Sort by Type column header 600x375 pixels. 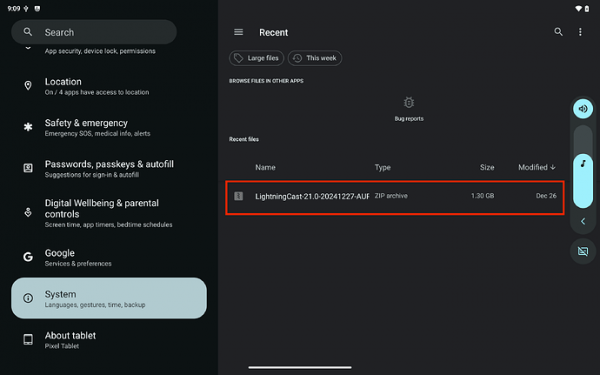point(382,167)
